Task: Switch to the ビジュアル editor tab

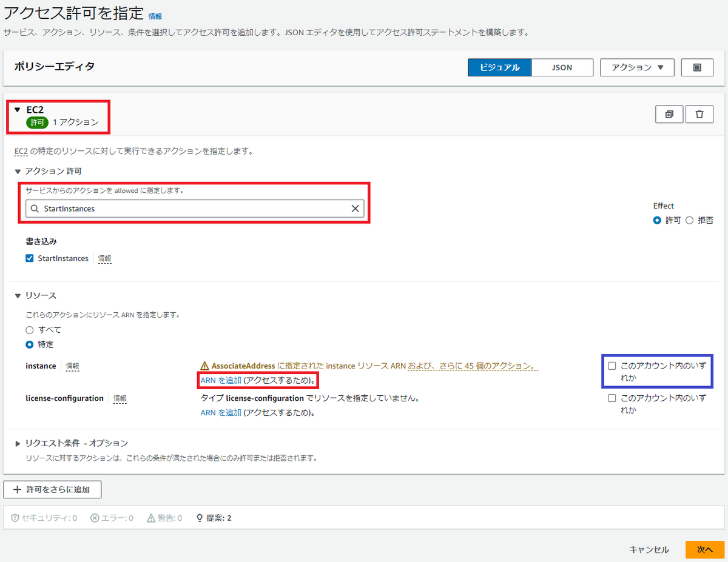Action: click(x=499, y=67)
